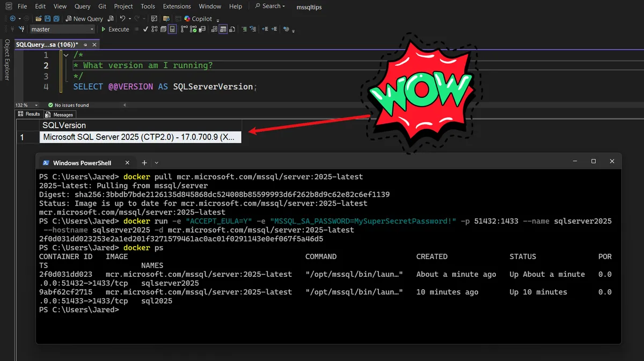Open the Query menu

coord(82,6)
